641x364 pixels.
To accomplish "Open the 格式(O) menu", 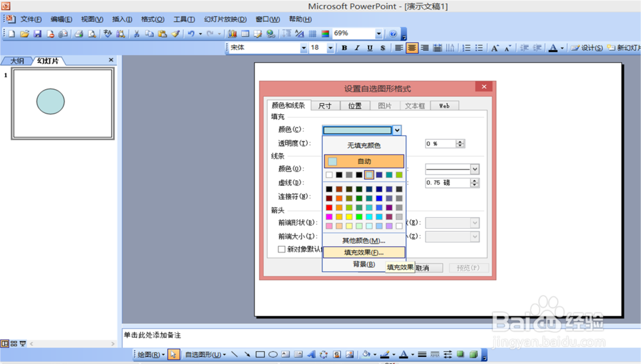I will click(153, 19).
